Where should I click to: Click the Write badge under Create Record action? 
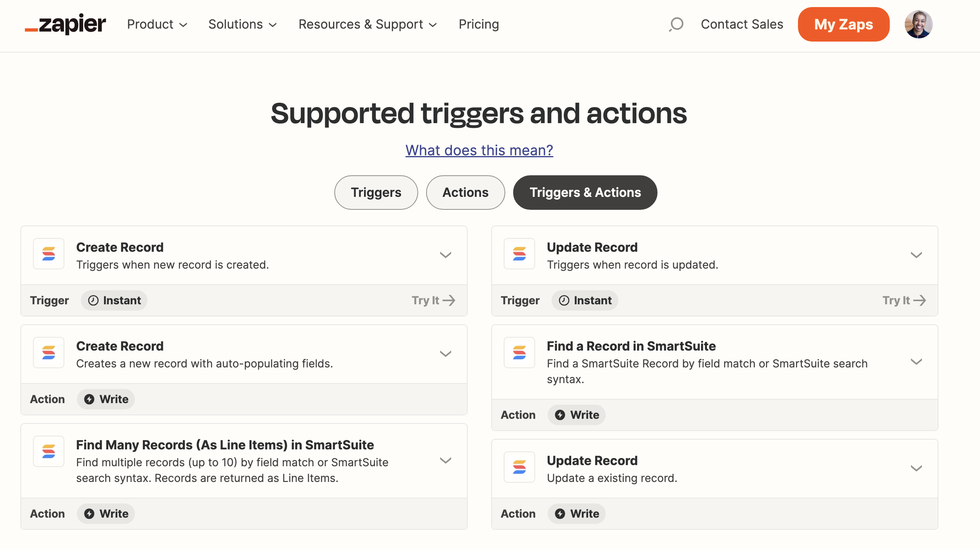point(106,399)
